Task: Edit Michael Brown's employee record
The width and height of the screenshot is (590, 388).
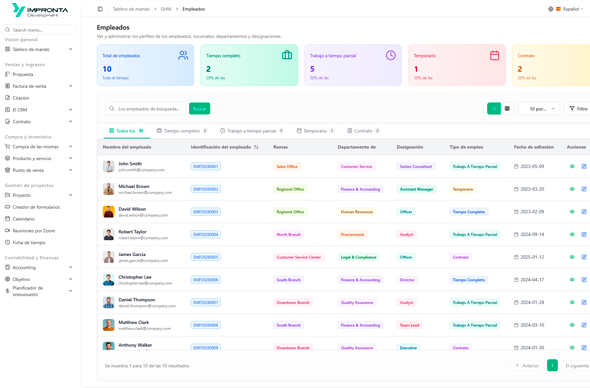Action: pyautogui.click(x=584, y=189)
